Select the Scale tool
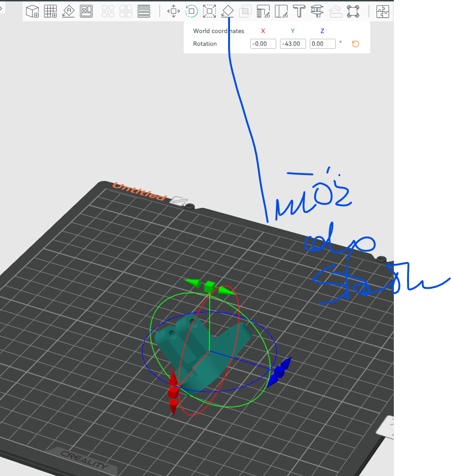The height and width of the screenshot is (476, 451). point(209,11)
